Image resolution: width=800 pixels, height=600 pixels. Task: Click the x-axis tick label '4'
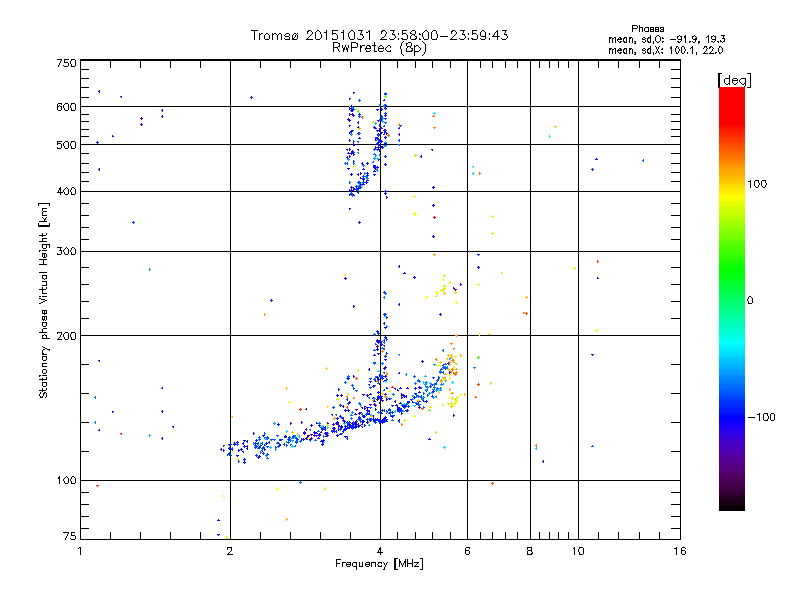point(380,552)
